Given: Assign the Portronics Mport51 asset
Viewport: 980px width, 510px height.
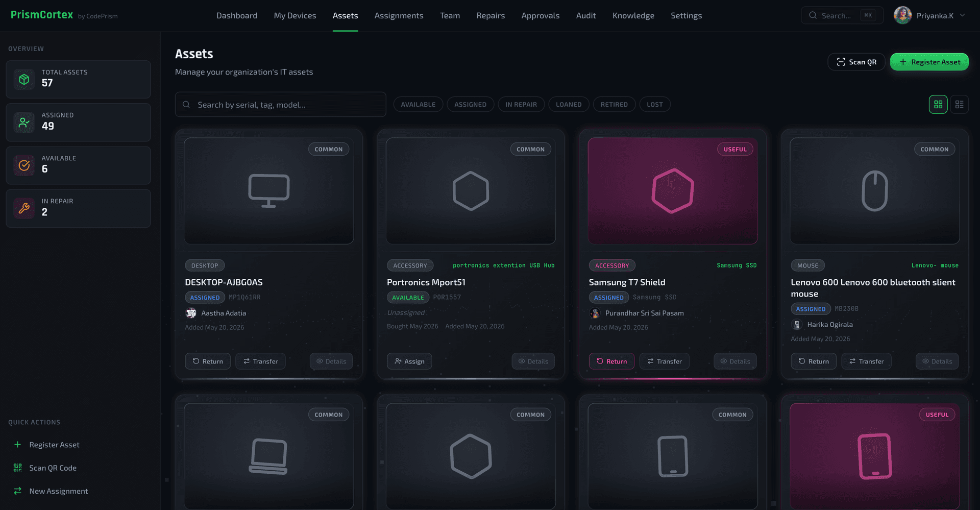Looking at the screenshot, I should click(409, 361).
